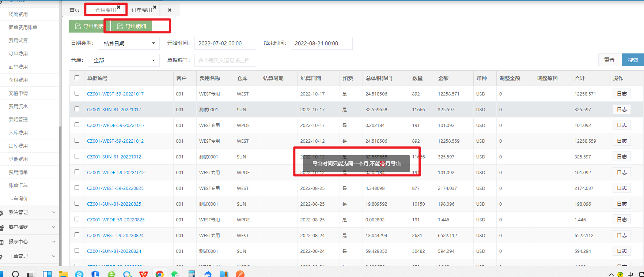
Task: Click the 结束时间 date field
Action: [322, 43]
